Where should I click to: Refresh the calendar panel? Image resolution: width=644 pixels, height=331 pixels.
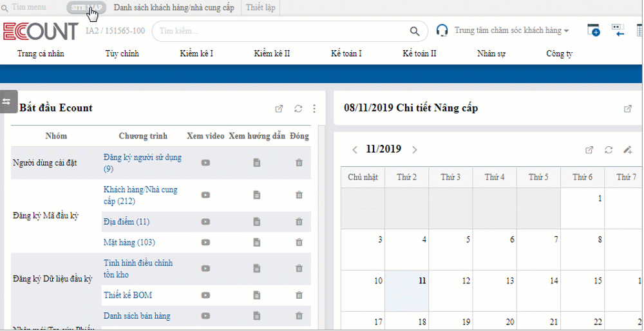[609, 150]
